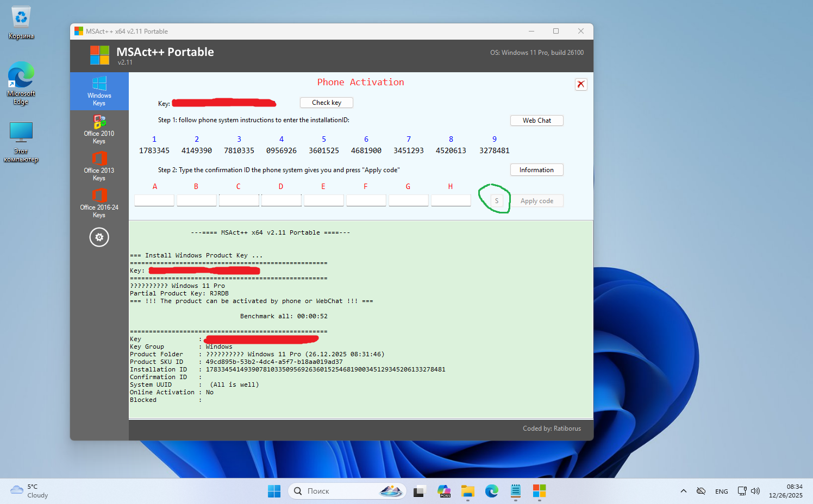Image resolution: width=813 pixels, height=504 pixels.
Task: Focus confirmation ID field G
Action: pos(409,200)
